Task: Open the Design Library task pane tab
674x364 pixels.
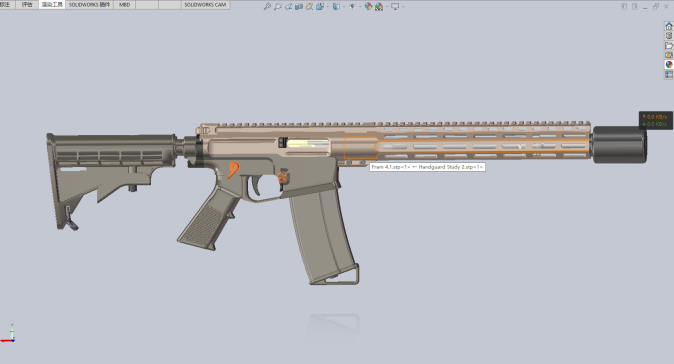Action: pyautogui.click(x=669, y=36)
